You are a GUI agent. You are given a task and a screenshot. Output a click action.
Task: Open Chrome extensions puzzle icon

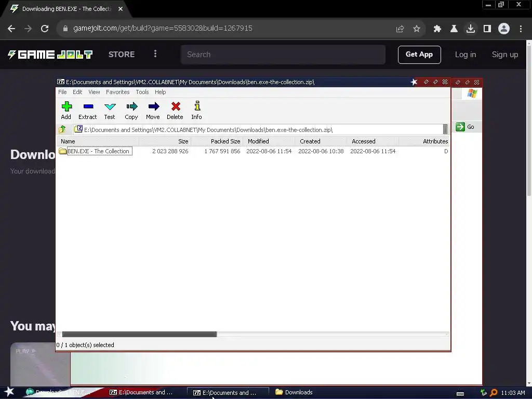[x=437, y=29]
